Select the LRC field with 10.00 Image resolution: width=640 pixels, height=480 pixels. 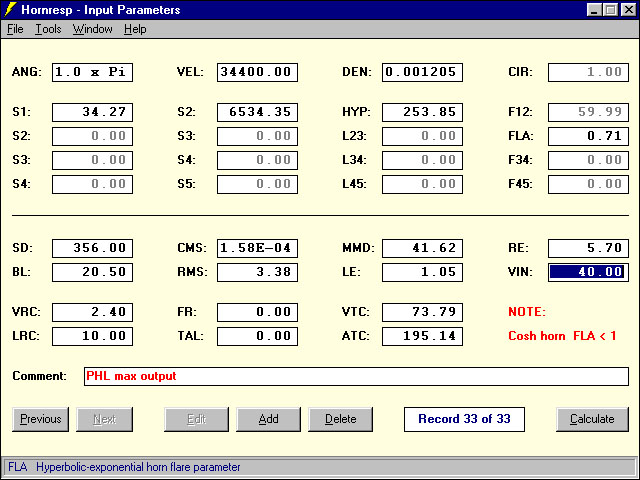(x=92, y=336)
